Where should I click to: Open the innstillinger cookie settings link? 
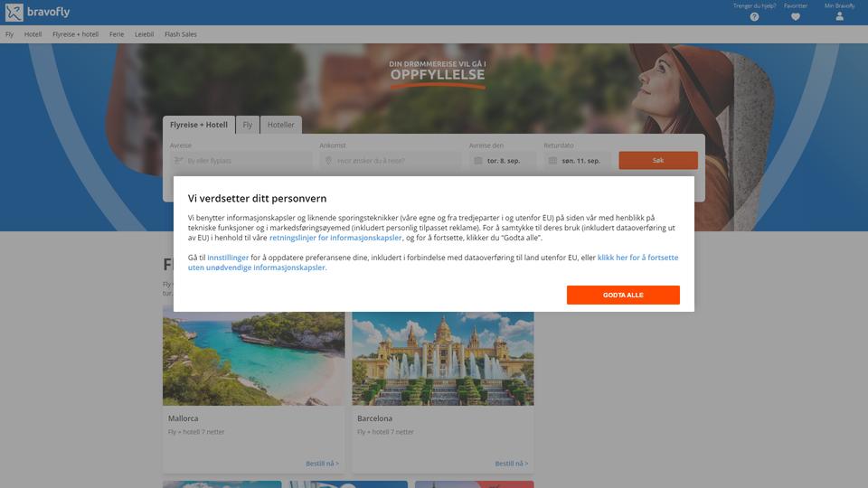pos(228,258)
